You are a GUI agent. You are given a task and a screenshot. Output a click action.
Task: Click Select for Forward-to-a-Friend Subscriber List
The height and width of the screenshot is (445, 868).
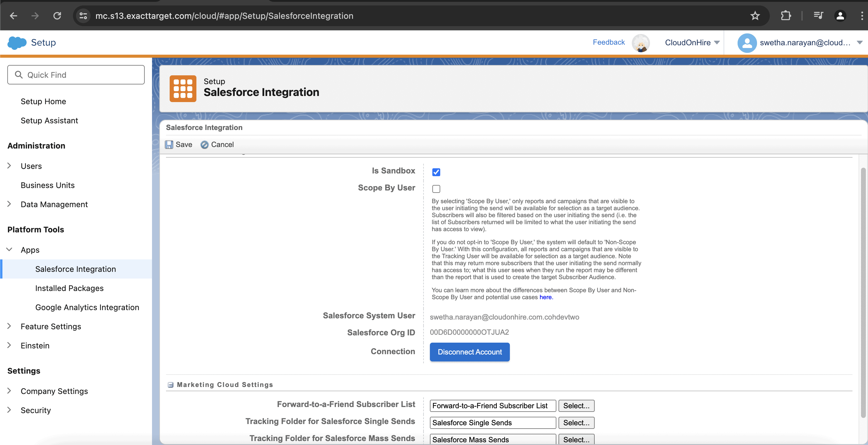(576, 406)
